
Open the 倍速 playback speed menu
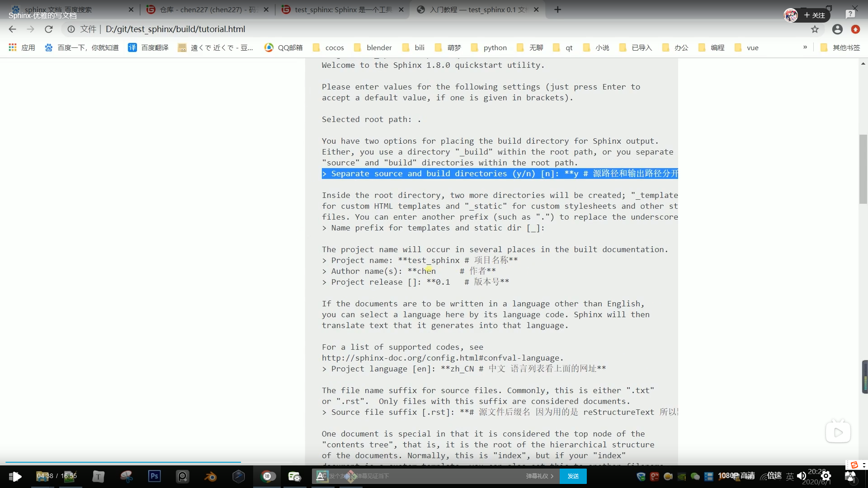(x=774, y=475)
